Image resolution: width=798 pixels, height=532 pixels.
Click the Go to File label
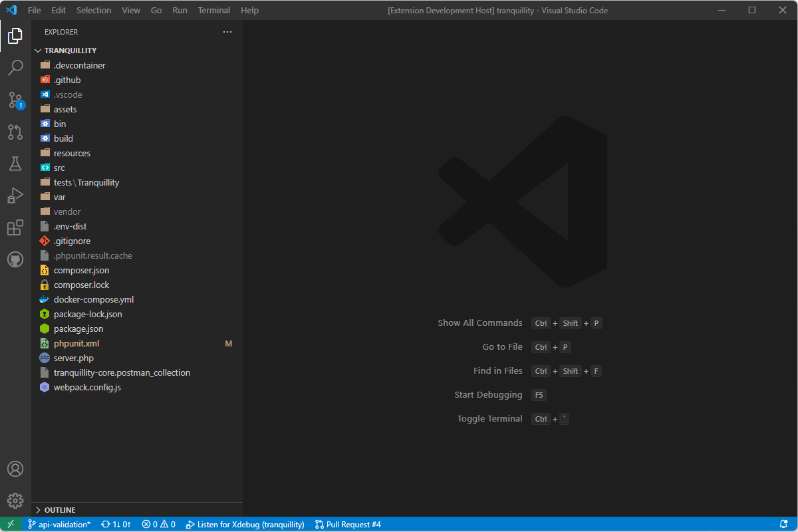(503, 346)
